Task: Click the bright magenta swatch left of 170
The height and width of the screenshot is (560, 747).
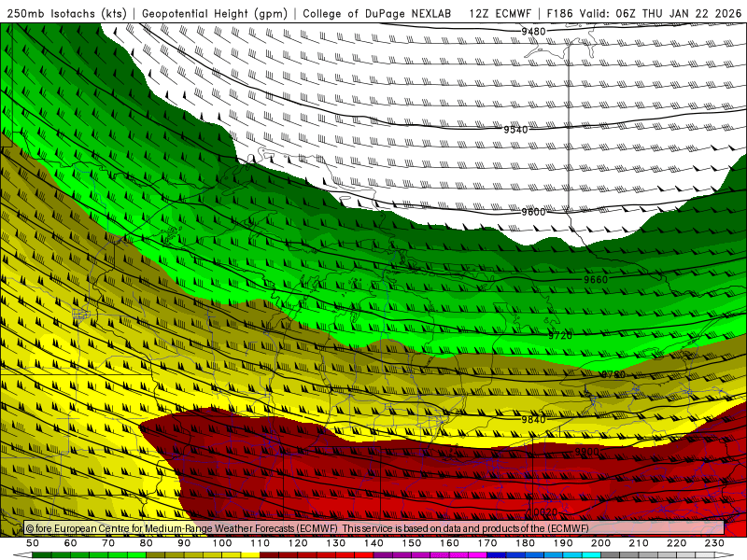Action: pyautogui.click(x=478, y=555)
